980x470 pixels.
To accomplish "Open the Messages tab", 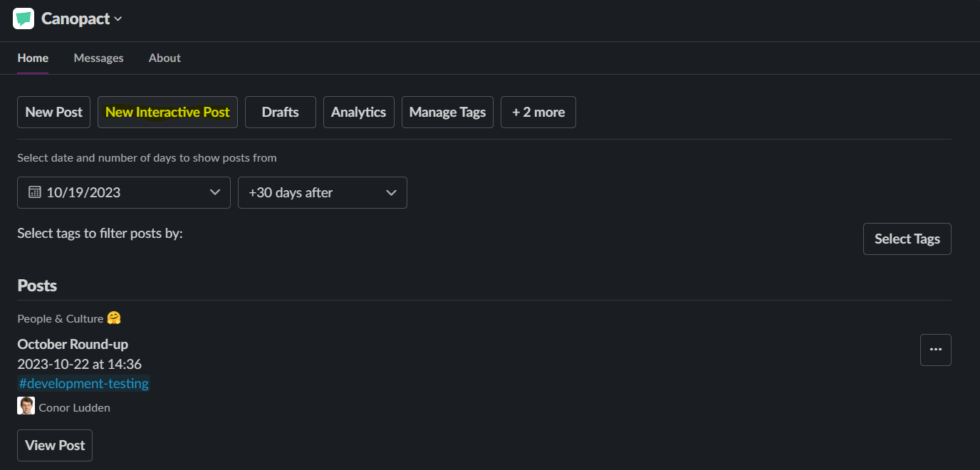I will [98, 58].
